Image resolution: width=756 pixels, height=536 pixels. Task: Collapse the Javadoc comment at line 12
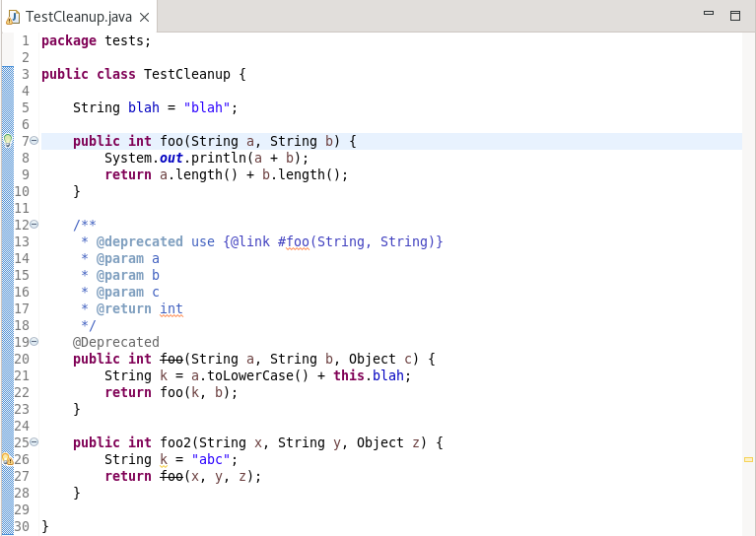[x=34, y=224]
